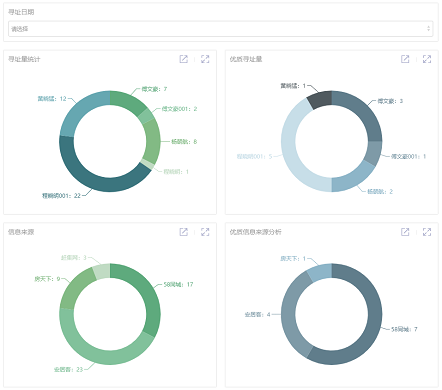Open fullscreen view of 优质寻址量 chart
The width and height of the screenshot is (442, 390).
427,59
